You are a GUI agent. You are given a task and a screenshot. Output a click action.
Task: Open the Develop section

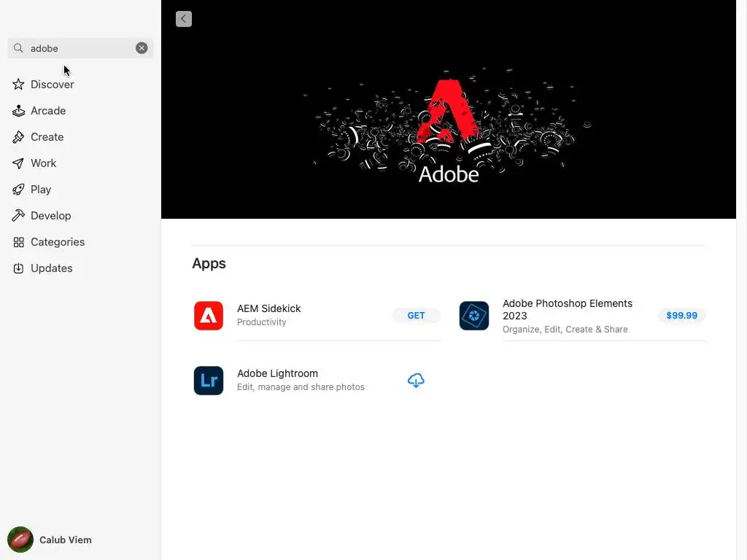[x=50, y=216]
